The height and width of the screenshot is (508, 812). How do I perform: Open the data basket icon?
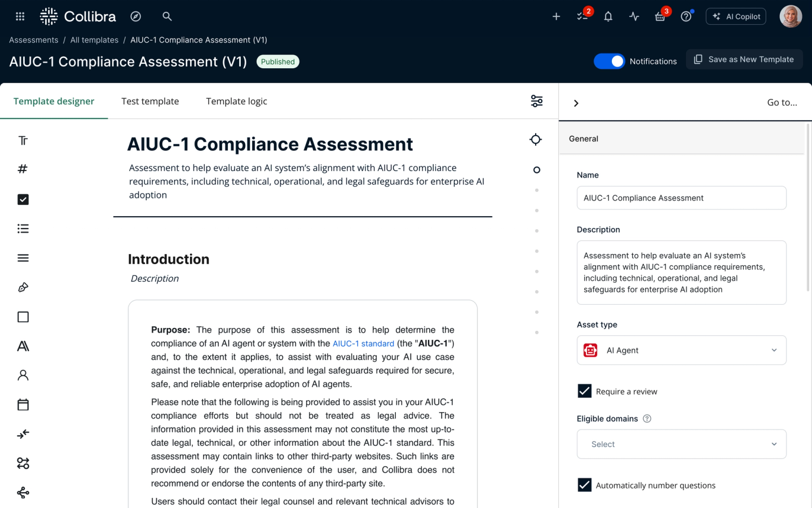(660, 16)
